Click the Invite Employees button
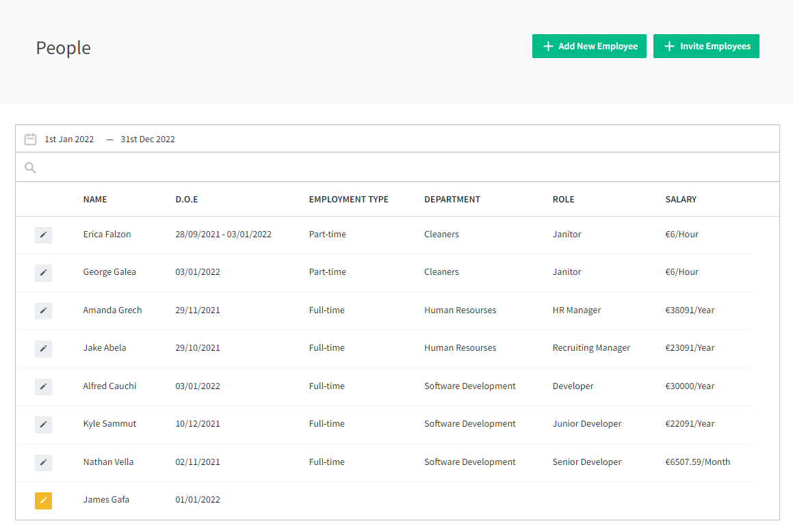The image size is (793, 532). point(706,46)
